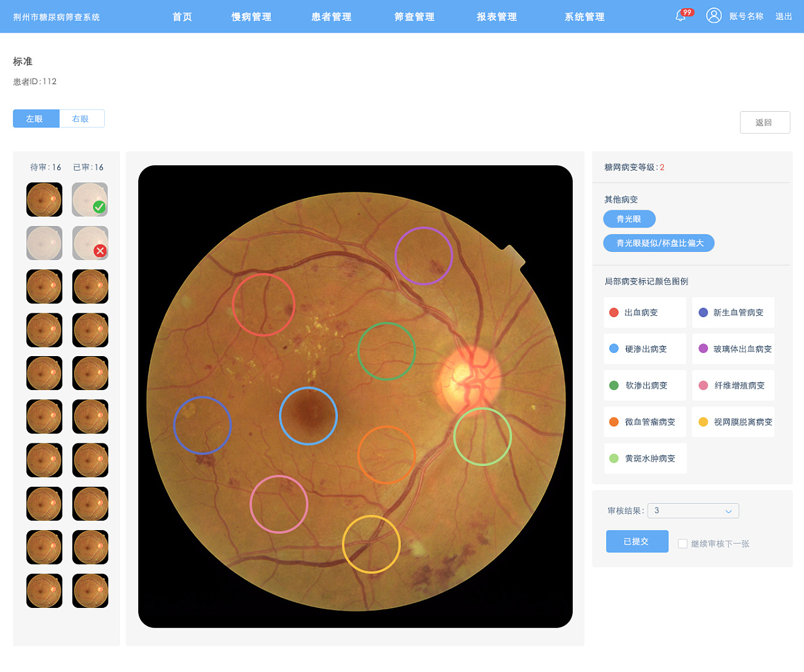The height and width of the screenshot is (672, 804).
Task: Toggle the 青光眼疑似/杯盘比偏大 tag
Action: pyautogui.click(x=659, y=243)
